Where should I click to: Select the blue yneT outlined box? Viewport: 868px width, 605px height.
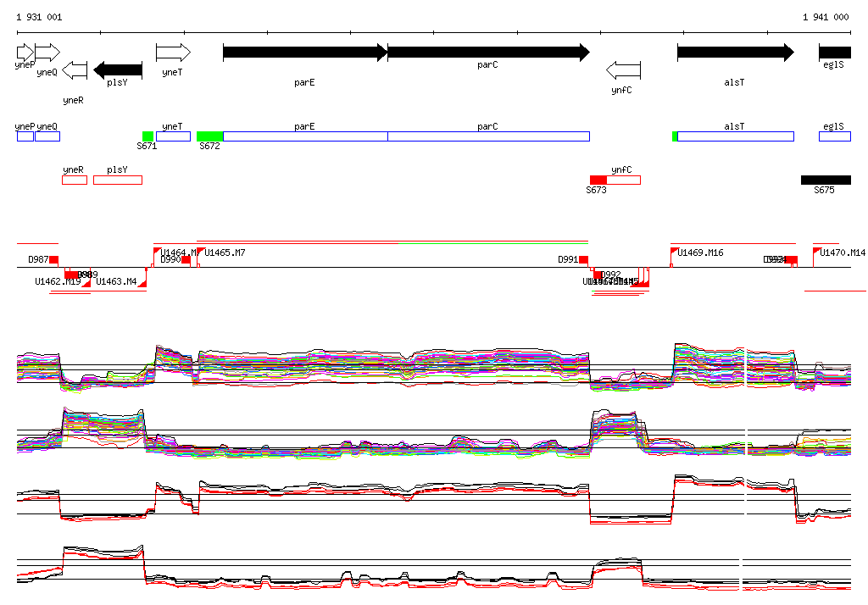[x=173, y=136]
